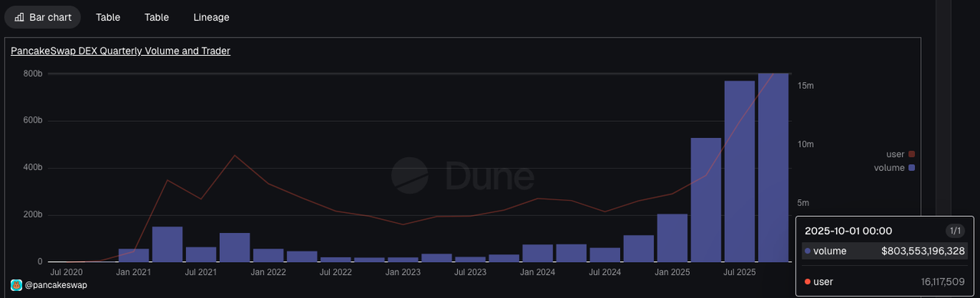Image resolution: width=980 pixels, height=298 pixels.
Task: Toggle the volume series in legend
Action: (x=894, y=168)
